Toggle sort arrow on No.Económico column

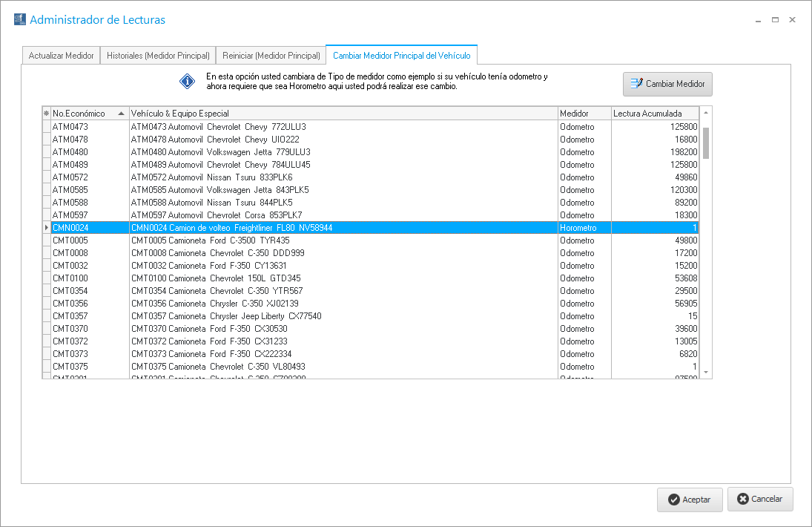coord(121,114)
